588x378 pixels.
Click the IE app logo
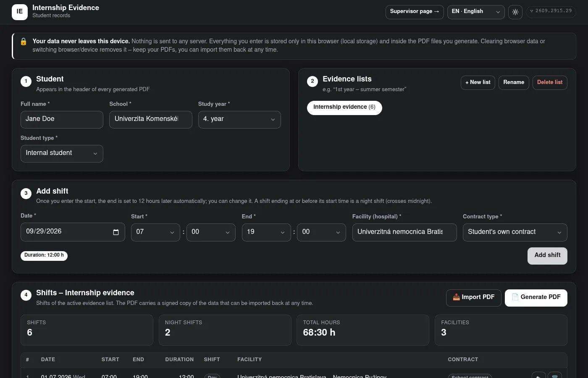(x=20, y=12)
